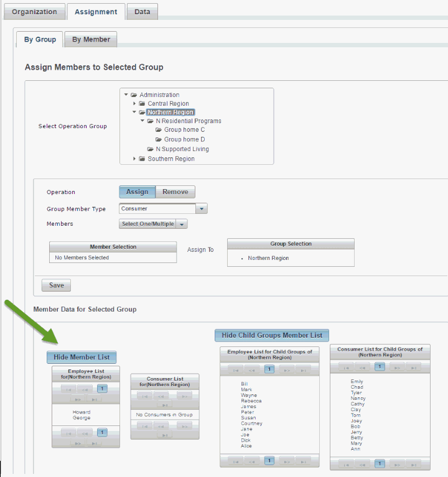Switch to the Organization tab
448x477 pixels.
34,12
